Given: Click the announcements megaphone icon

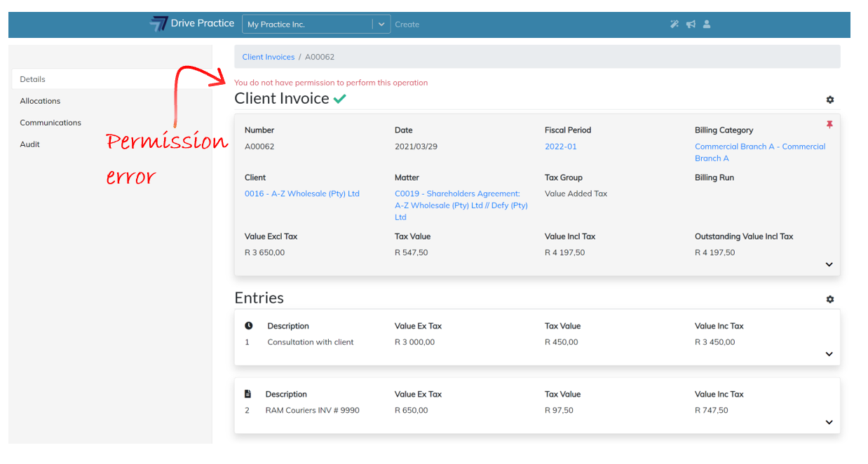Looking at the screenshot, I should [x=691, y=25].
